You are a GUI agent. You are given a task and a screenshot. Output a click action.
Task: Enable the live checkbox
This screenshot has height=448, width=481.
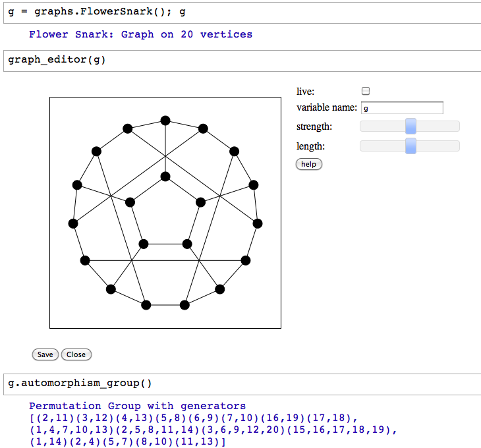click(x=365, y=91)
